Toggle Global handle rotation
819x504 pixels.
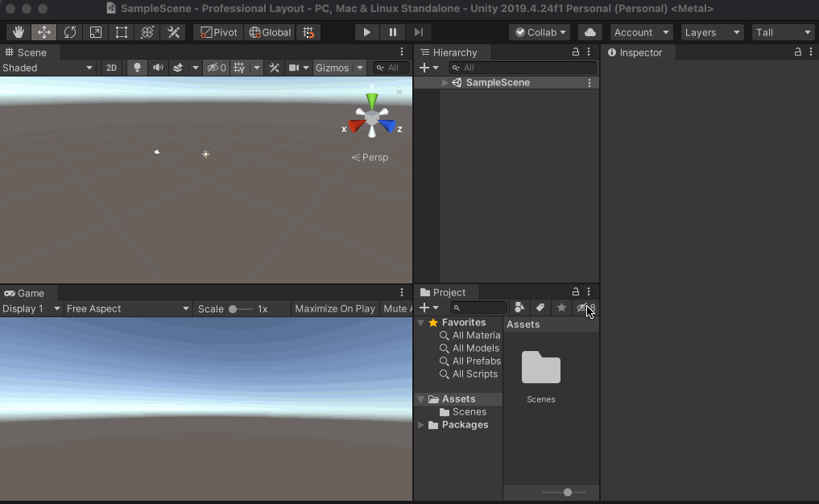point(270,32)
